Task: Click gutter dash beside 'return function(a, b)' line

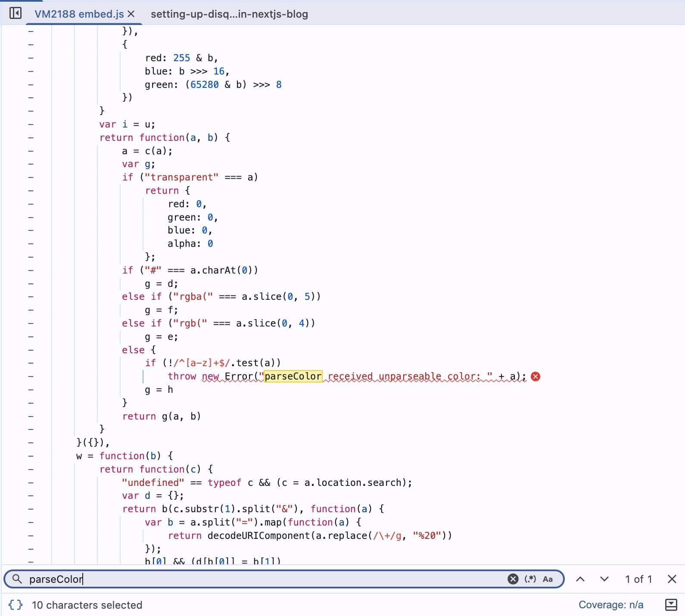Action: pyautogui.click(x=31, y=138)
